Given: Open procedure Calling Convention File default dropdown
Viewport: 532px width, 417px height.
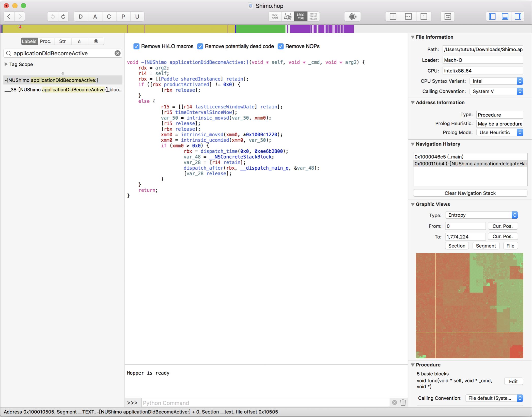Looking at the screenshot, I should point(494,398).
